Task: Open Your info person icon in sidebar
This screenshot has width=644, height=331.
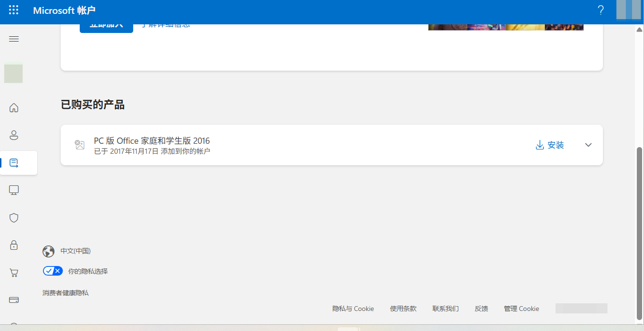Action: 14,135
